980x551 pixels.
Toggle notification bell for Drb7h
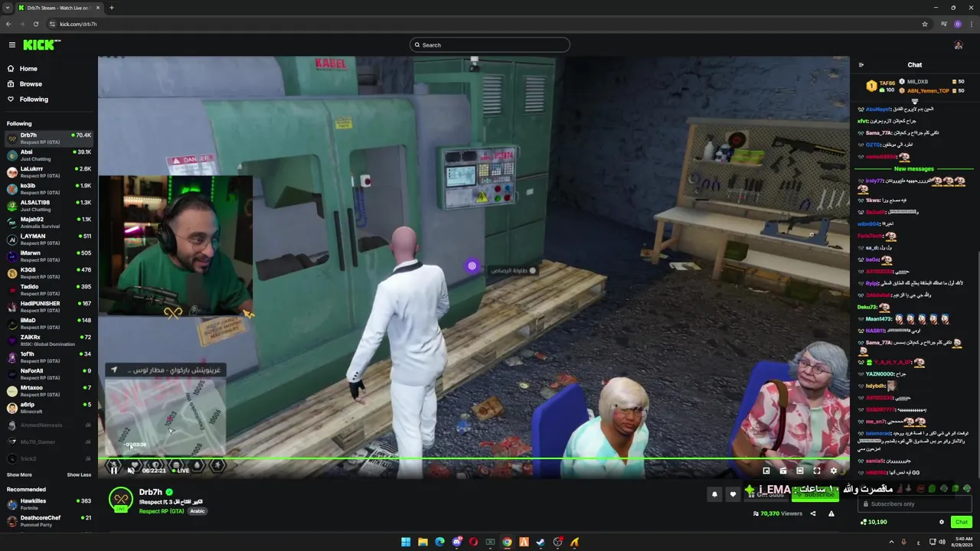[x=714, y=494]
